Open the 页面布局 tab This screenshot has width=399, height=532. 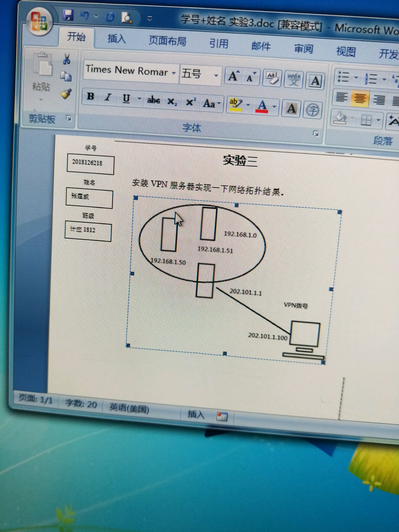click(x=167, y=41)
